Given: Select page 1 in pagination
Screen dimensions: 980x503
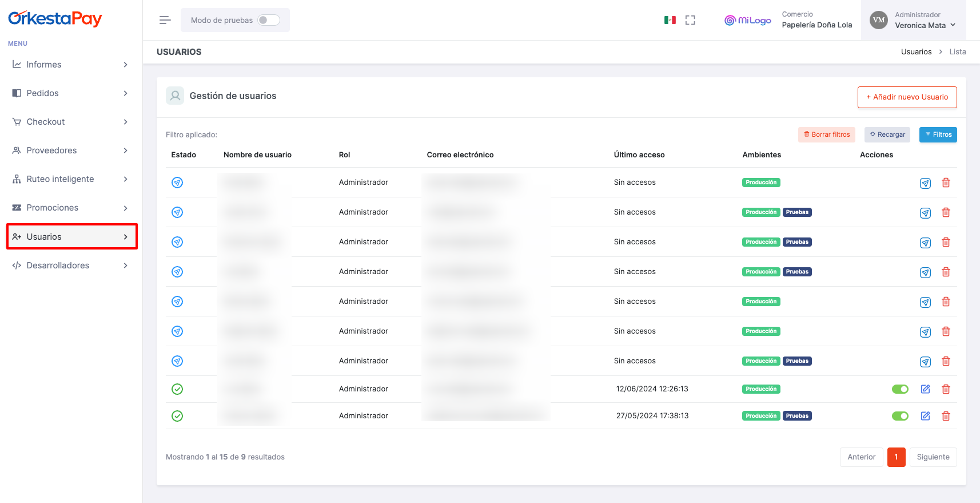Looking at the screenshot, I should pos(896,457).
